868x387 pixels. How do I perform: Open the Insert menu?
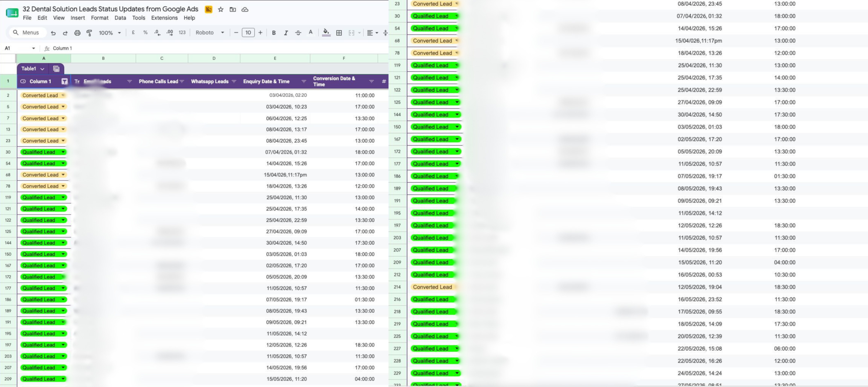[x=78, y=18]
